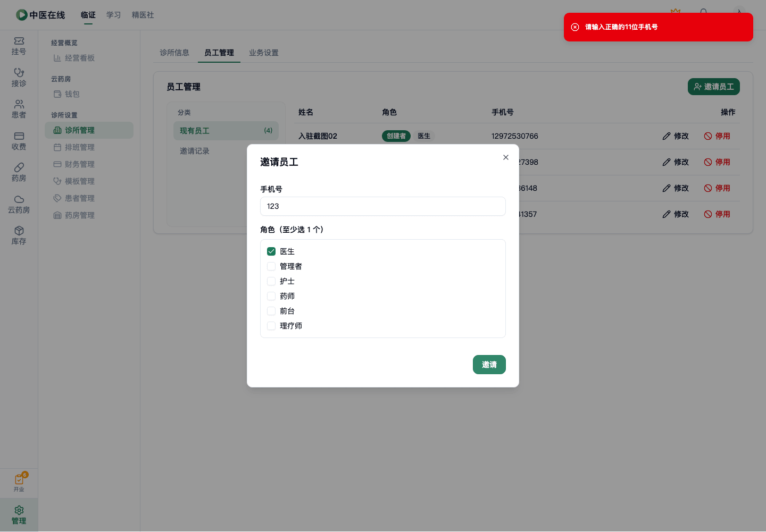Image resolution: width=766 pixels, height=532 pixels.
Task: Check the 护士 role checkbox
Action: coord(271,281)
